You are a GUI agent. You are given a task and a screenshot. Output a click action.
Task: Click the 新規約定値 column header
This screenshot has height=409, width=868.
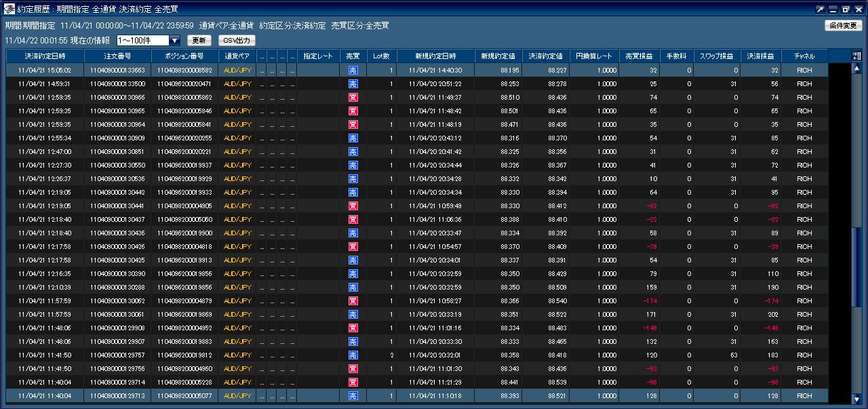(x=498, y=56)
